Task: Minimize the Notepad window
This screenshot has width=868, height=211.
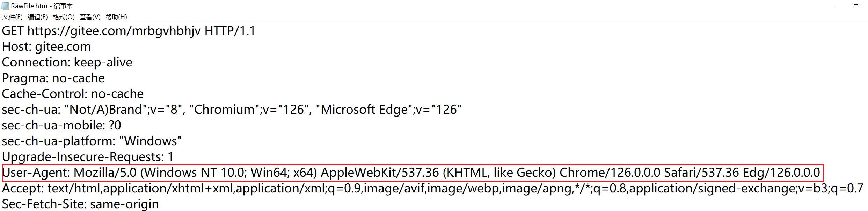Action: [x=833, y=6]
